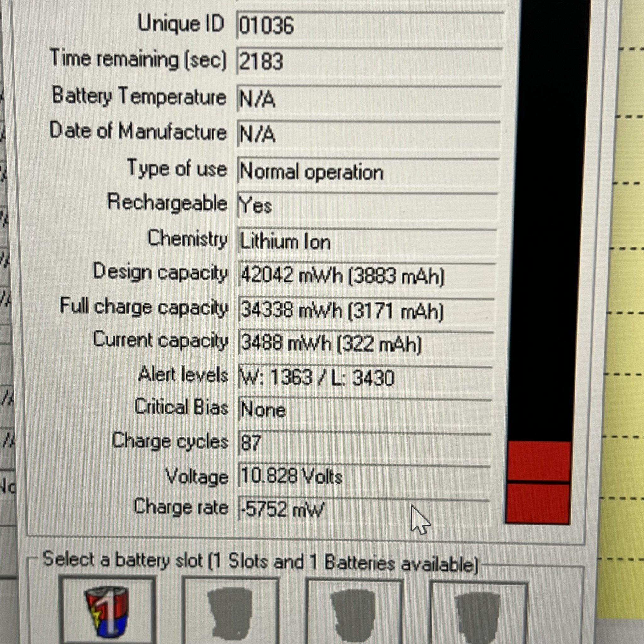Select battery slot 1 icon
The height and width of the screenshot is (644, 644).
pos(107,612)
